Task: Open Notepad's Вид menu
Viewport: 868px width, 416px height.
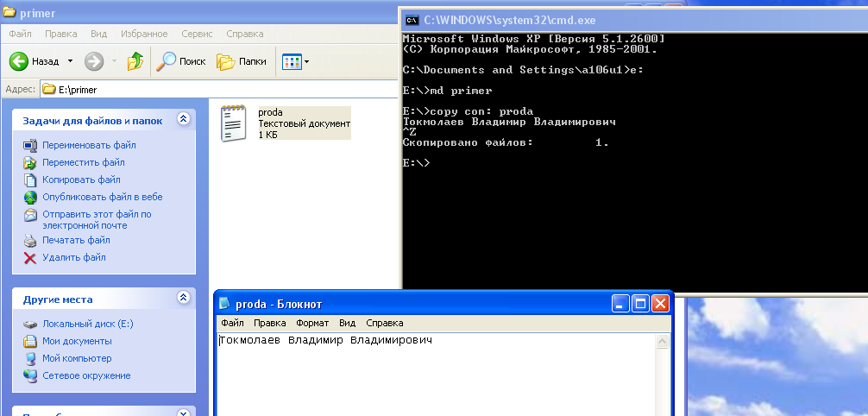Action: coord(347,323)
